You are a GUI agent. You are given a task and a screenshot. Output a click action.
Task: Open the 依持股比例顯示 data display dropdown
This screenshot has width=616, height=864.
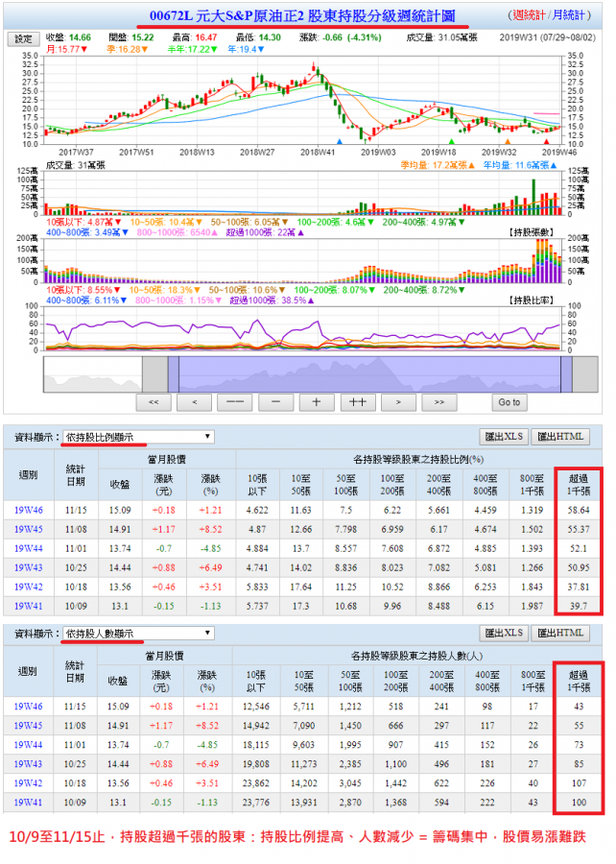point(138,437)
